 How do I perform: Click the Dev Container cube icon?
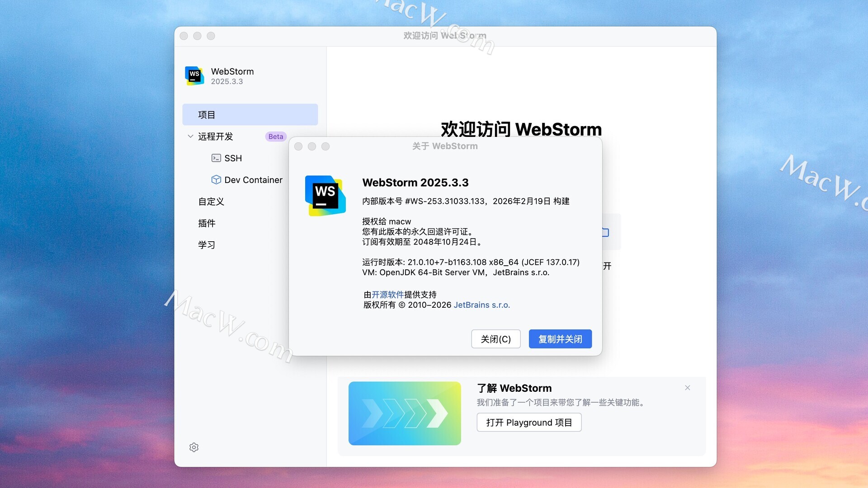[x=216, y=180]
